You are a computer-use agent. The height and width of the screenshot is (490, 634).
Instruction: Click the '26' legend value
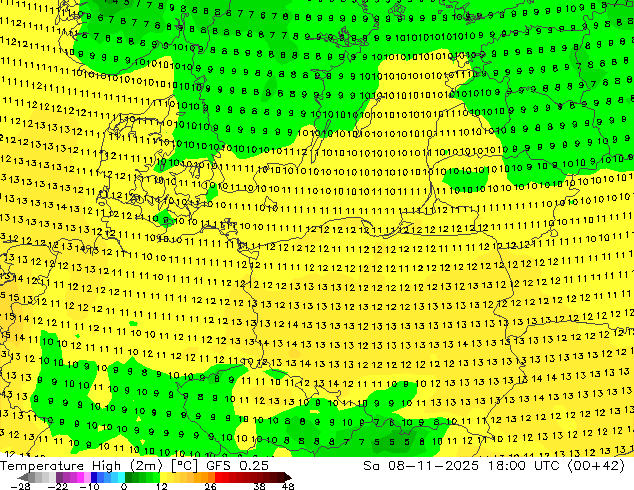(x=210, y=486)
